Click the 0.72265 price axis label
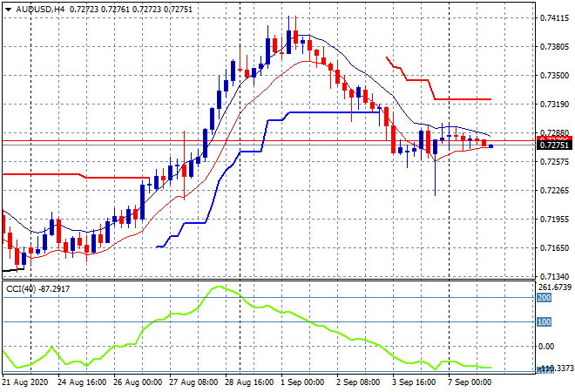The width and height of the screenshot is (575, 392). pos(554,190)
